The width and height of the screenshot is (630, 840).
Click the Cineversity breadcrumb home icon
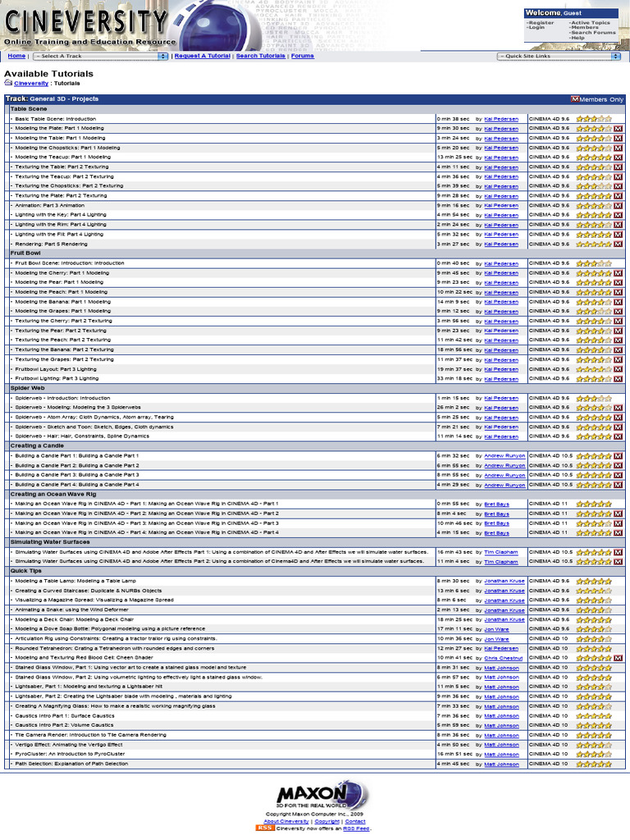pyautogui.click(x=8, y=83)
